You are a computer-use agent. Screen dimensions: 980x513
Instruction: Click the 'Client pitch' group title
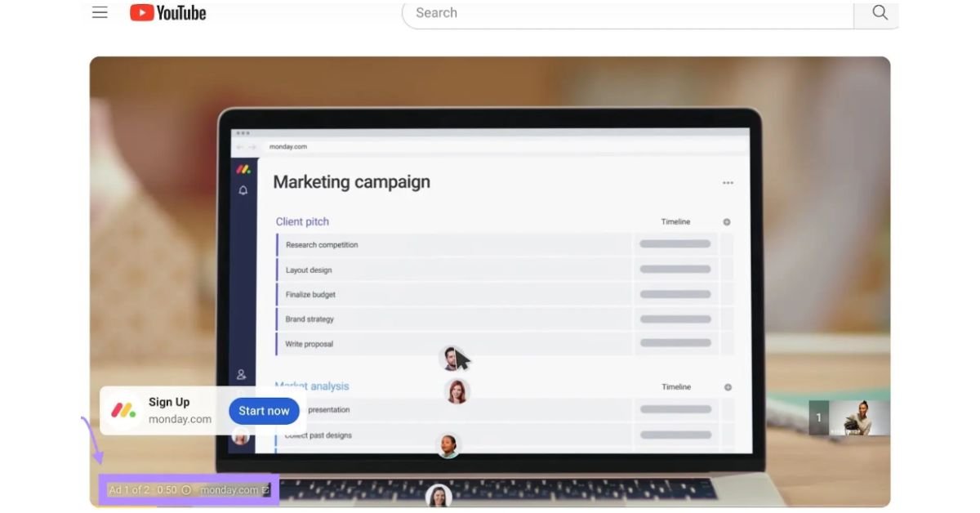click(x=302, y=221)
